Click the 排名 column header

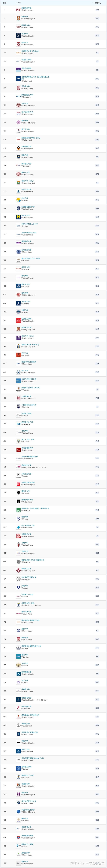tap(5, 3)
